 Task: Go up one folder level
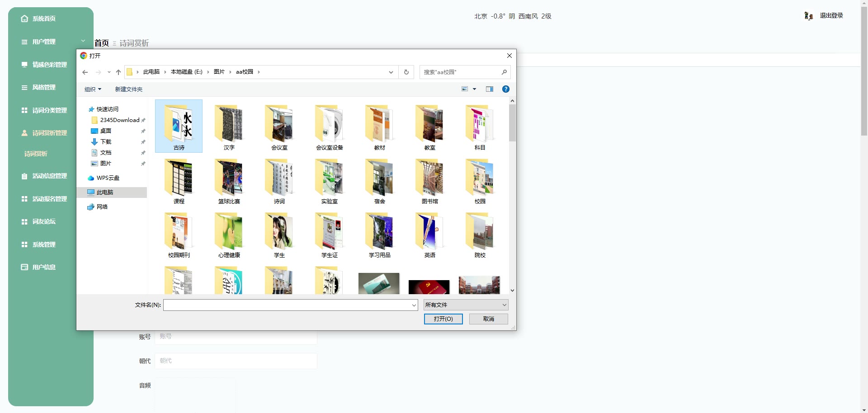coord(118,72)
